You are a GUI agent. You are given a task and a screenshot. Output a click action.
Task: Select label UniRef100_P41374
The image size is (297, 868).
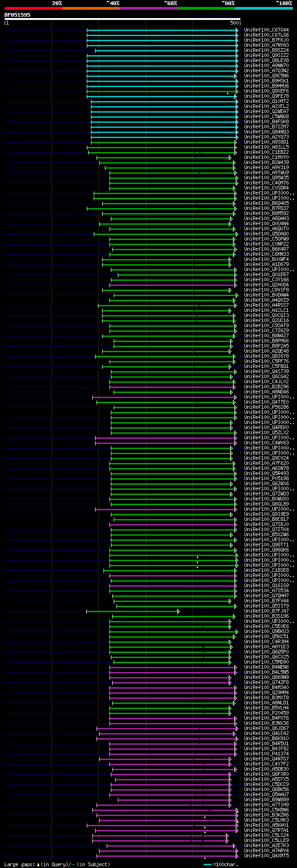point(266,754)
